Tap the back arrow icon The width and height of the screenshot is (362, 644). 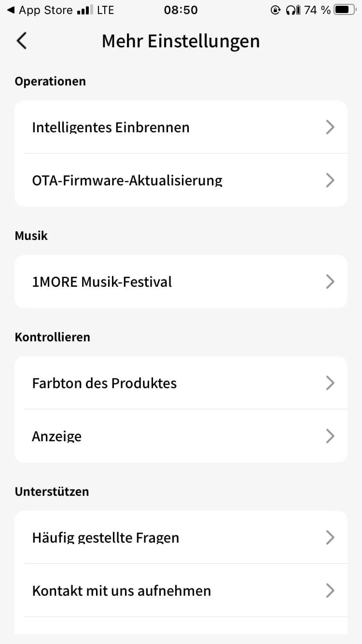tap(22, 41)
